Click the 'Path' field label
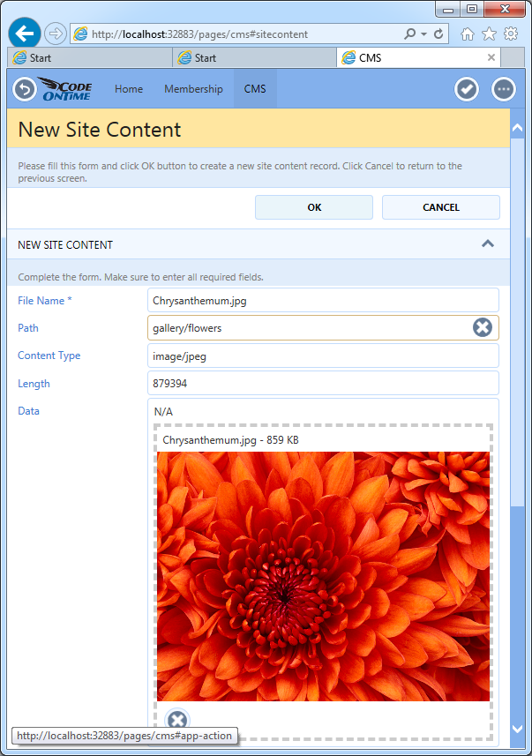The image size is (532, 756). pyautogui.click(x=28, y=328)
